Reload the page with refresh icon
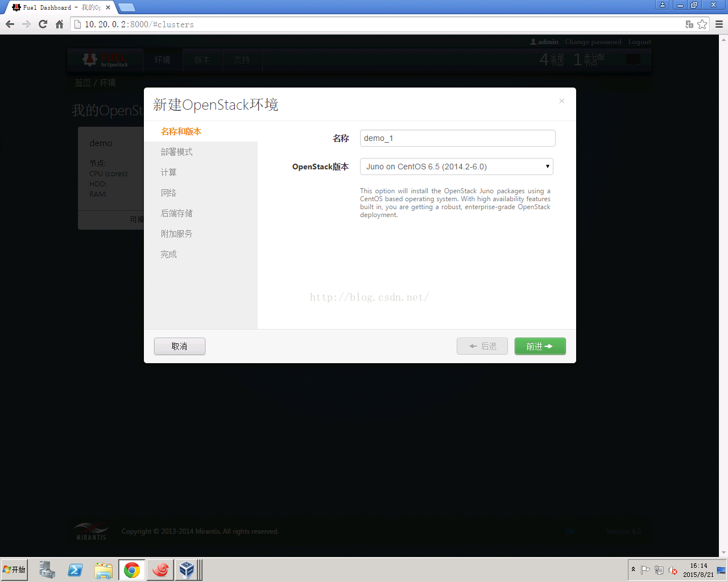Viewport: 728px width, 582px height. coord(43,24)
